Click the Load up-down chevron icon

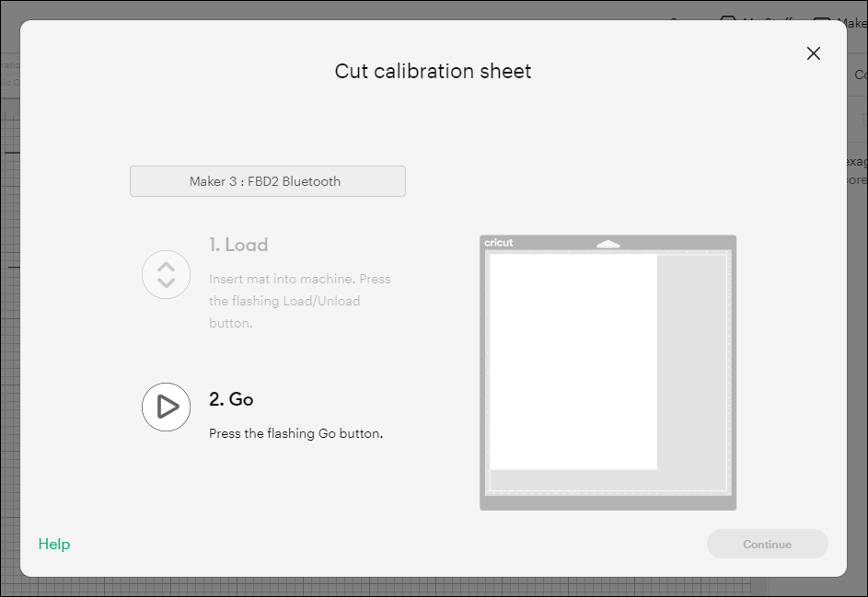[166, 274]
